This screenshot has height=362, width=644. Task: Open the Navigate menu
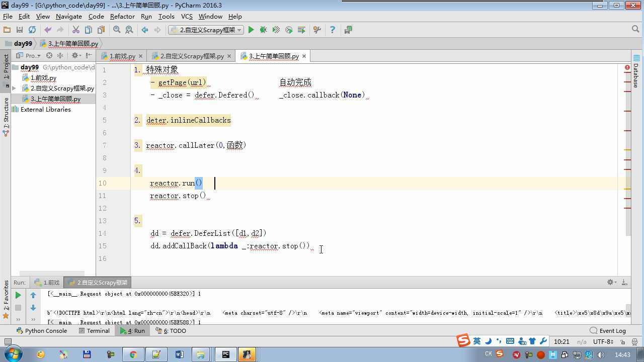tap(68, 16)
